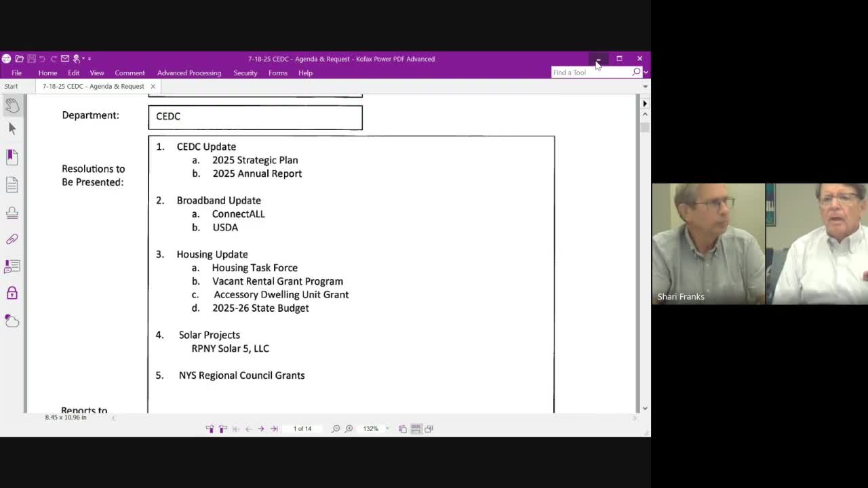868x488 pixels.
Task: Toggle continuous page view mode
Action: pyautogui.click(x=416, y=429)
